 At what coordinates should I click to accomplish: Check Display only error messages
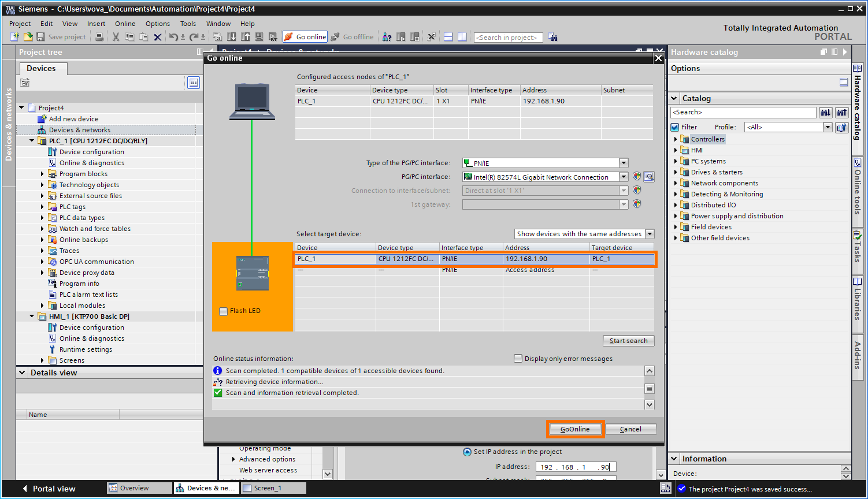tap(518, 358)
